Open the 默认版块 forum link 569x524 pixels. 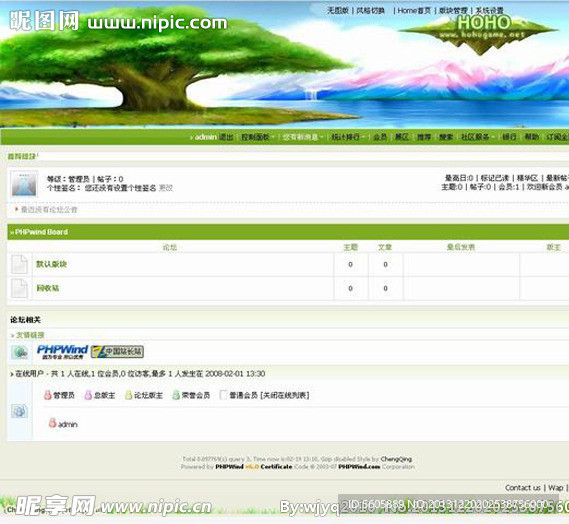[51, 264]
